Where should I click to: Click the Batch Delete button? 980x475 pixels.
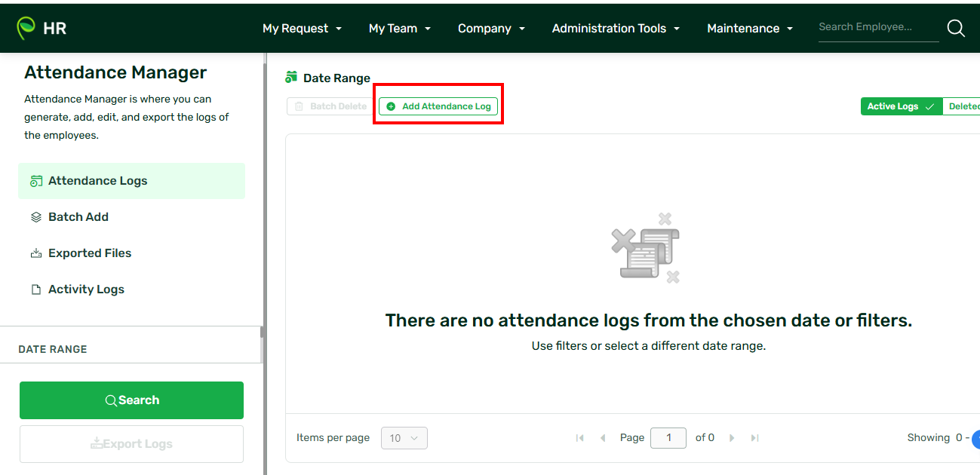pyautogui.click(x=330, y=106)
